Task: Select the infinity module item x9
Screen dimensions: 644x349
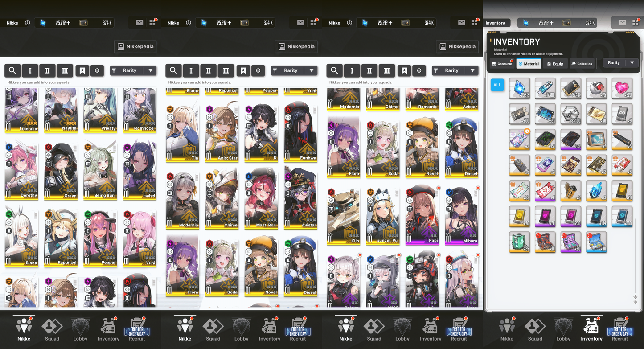Action: click(x=623, y=114)
